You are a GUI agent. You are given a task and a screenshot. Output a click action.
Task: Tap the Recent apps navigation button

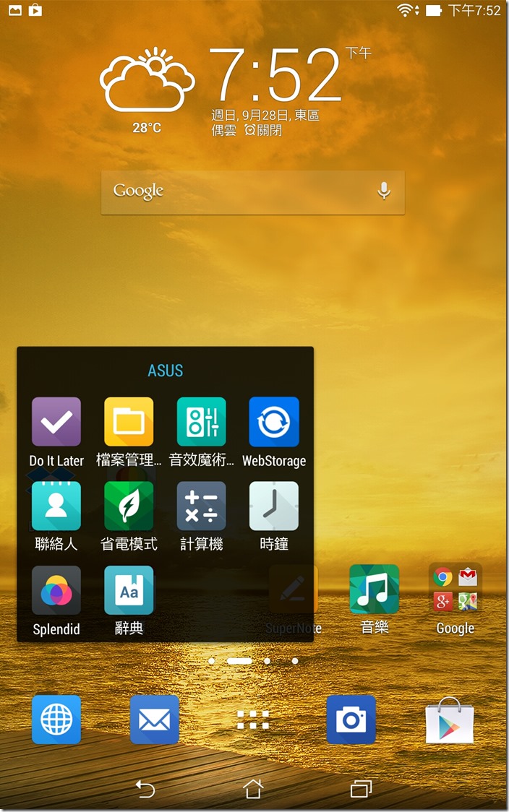point(362,789)
